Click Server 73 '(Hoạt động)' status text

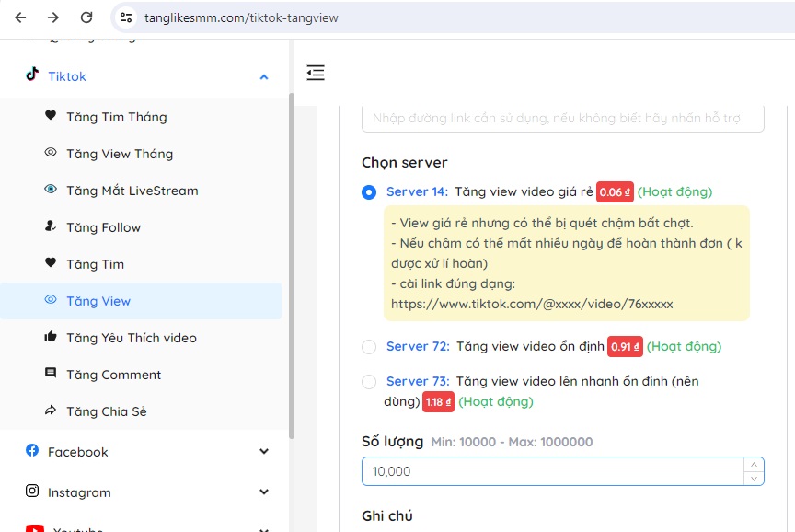pyautogui.click(x=496, y=401)
